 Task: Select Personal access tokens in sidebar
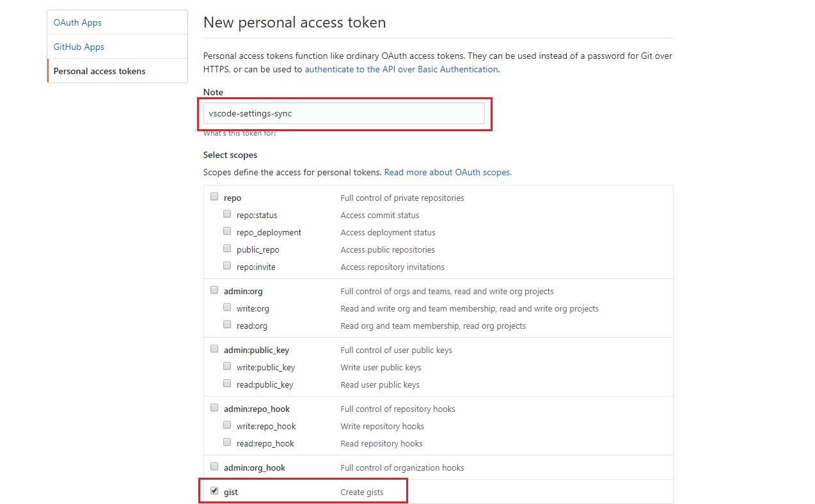coord(117,71)
